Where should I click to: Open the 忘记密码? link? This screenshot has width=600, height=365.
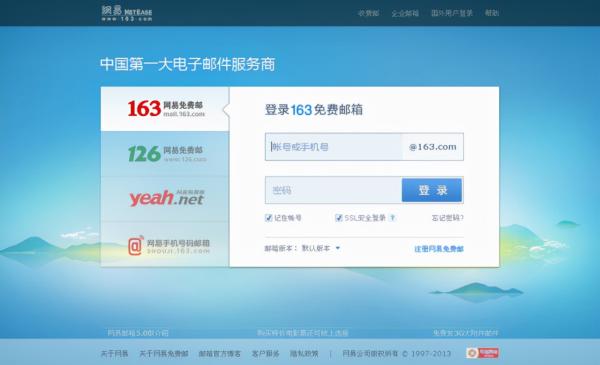point(448,218)
